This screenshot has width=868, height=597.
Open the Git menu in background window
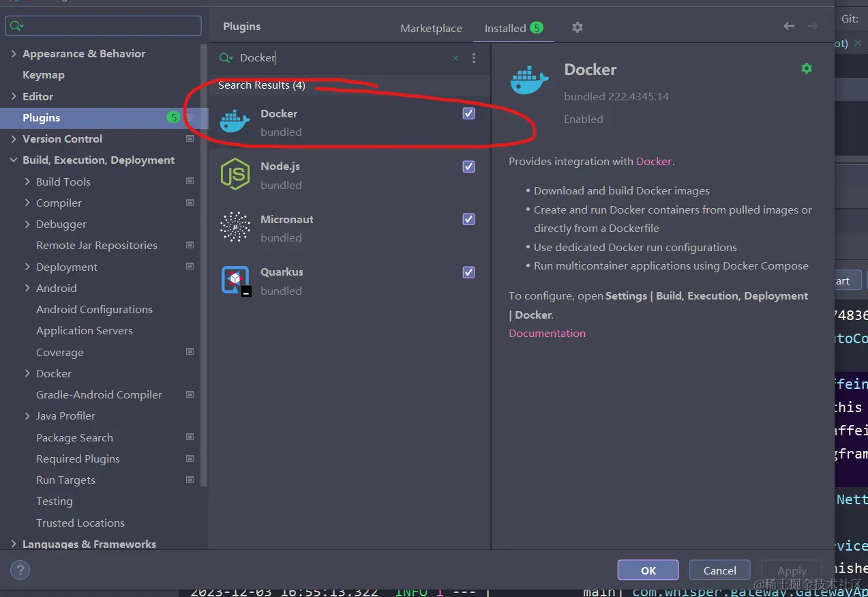click(x=850, y=19)
